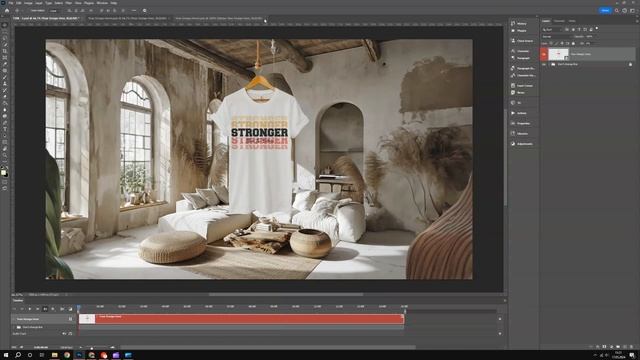Open the Fill value dropdown
Viewport: 640px width, 360px height.
[x=588, y=43]
